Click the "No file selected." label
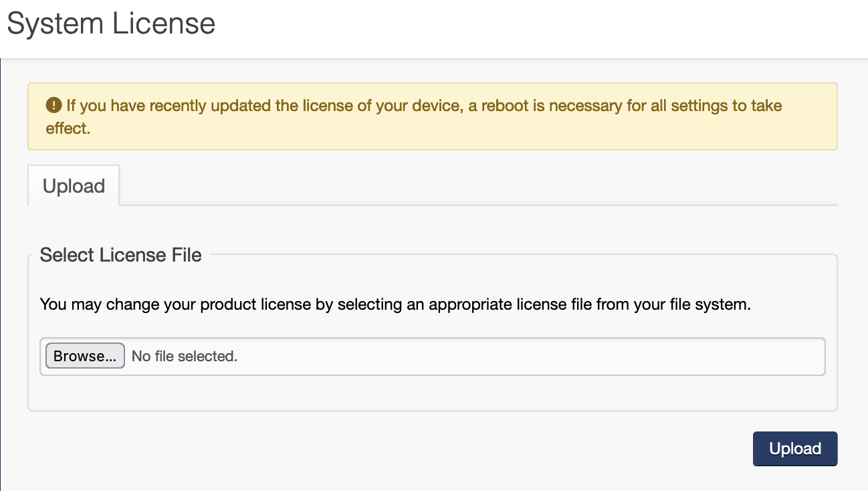Viewport: 868px width, 491px height. 185,357
